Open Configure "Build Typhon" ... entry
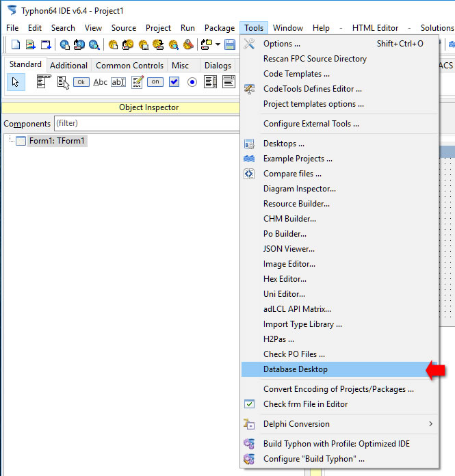The image size is (455, 476). coord(339,459)
